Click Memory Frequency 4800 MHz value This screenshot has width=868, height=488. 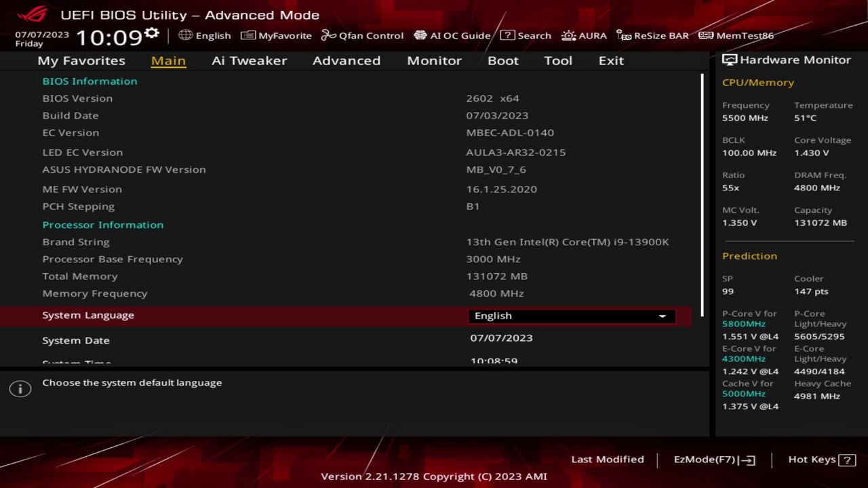tap(496, 293)
